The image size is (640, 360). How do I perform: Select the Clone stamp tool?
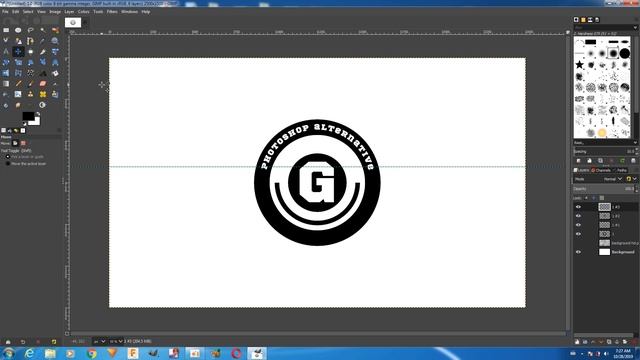click(x=31, y=94)
